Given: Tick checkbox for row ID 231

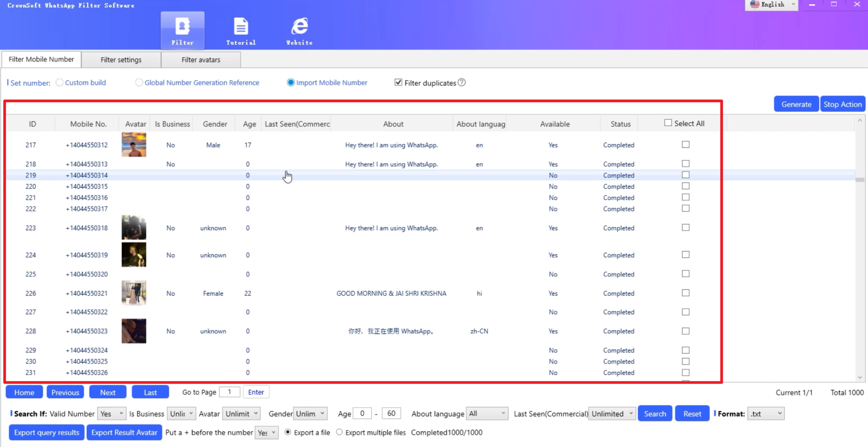Looking at the screenshot, I should coord(686,372).
